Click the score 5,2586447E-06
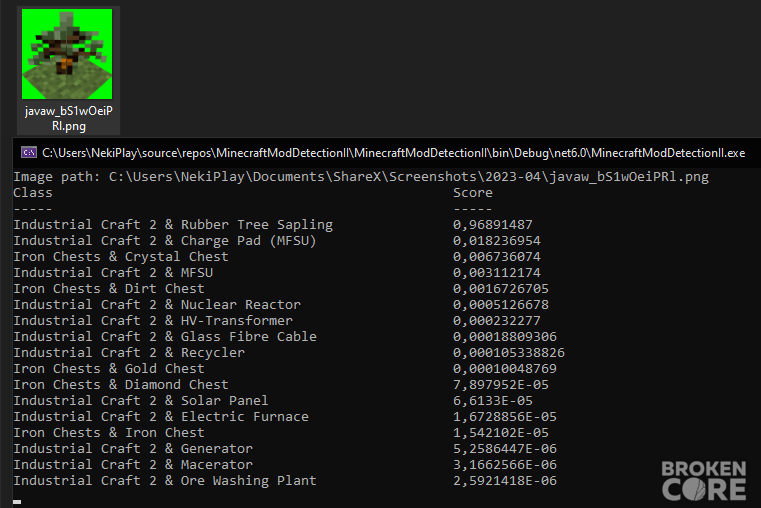 coord(505,449)
